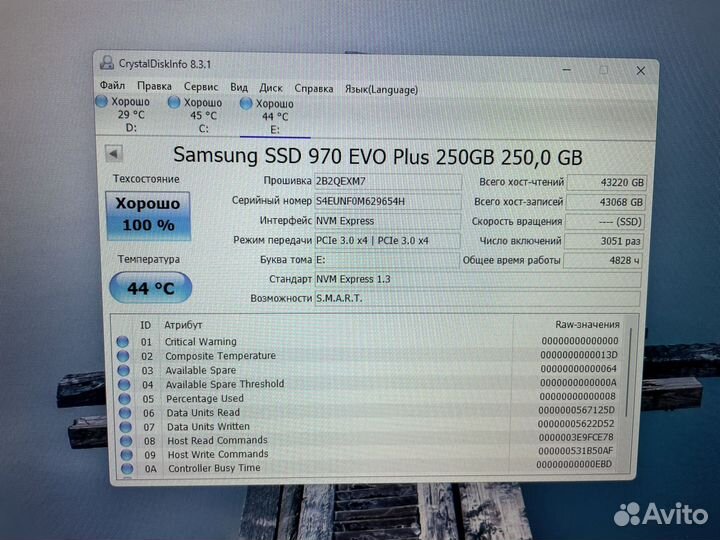Select the Host Write Commands attribute
This screenshot has height=540, width=720.
point(218,454)
